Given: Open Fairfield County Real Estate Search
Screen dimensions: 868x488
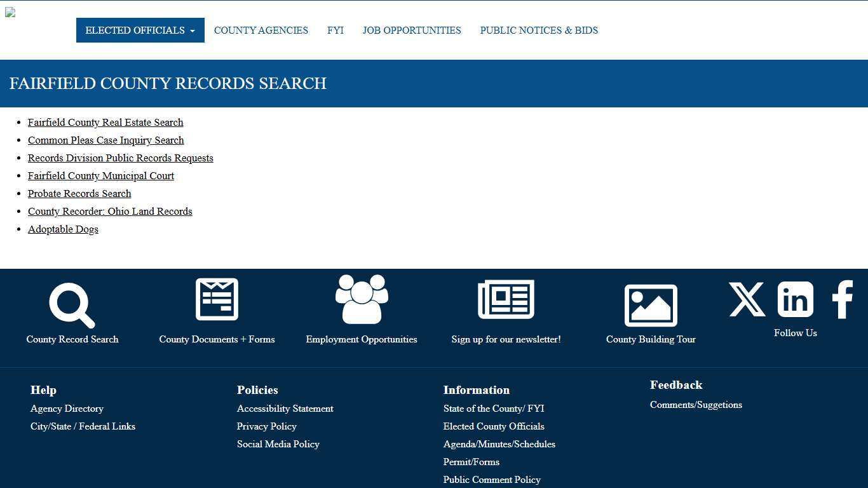Looking at the screenshot, I should point(105,122).
